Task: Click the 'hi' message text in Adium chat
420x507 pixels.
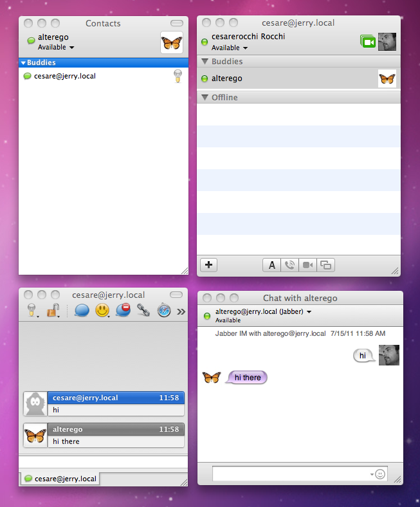Action: (x=56, y=410)
